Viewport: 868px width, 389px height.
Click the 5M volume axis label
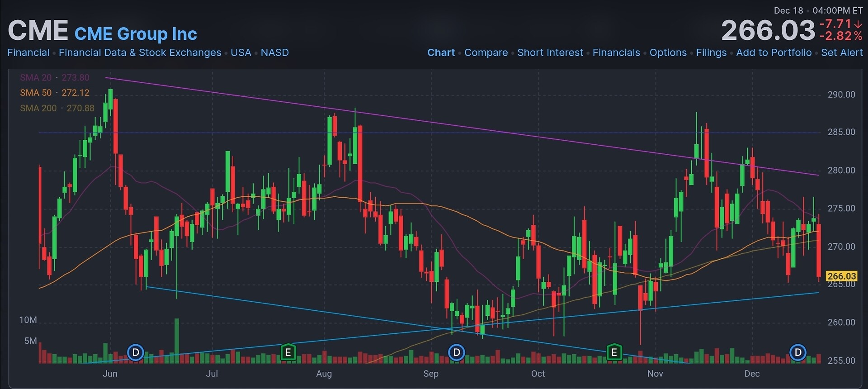(31, 341)
